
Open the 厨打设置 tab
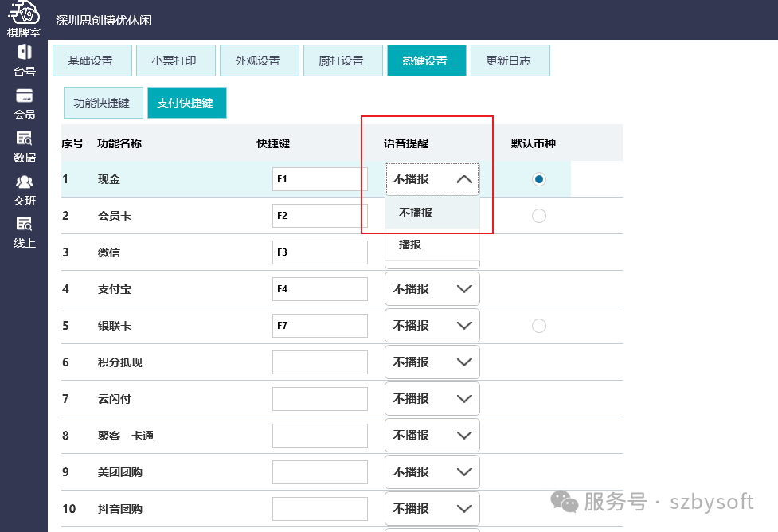pyautogui.click(x=342, y=60)
